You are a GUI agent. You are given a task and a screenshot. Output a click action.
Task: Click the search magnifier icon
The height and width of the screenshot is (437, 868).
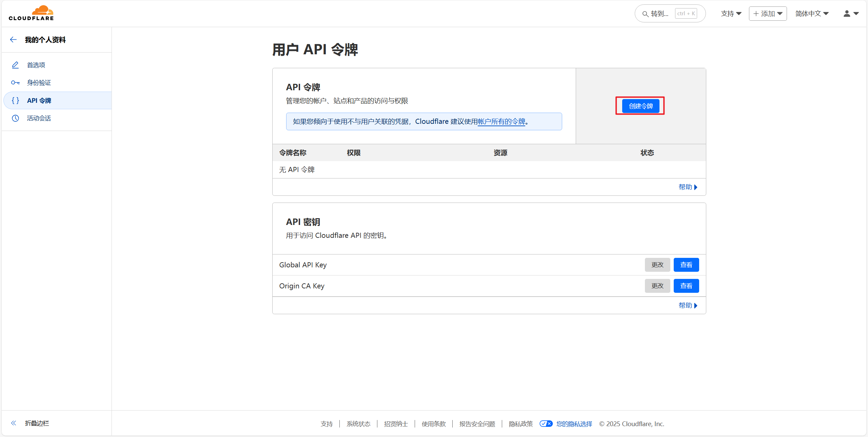point(645,14)
